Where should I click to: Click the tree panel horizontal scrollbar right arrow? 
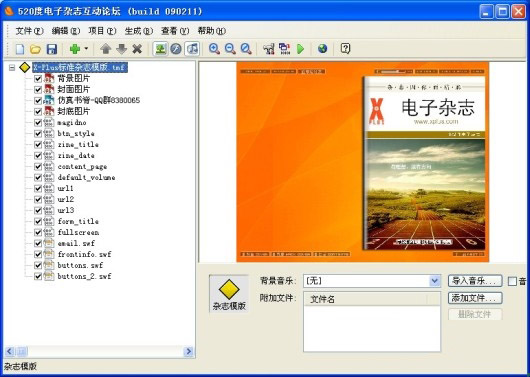tap(189, 352)
